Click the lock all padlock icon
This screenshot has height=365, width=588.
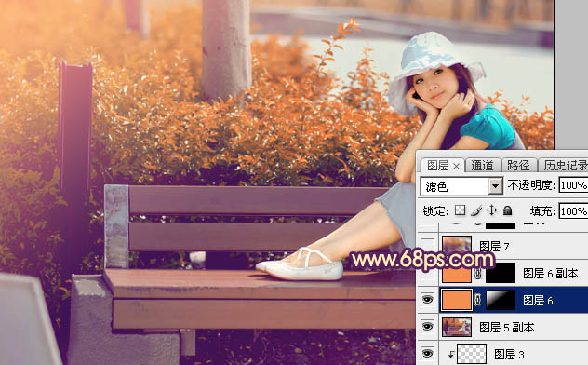point(507,210)
